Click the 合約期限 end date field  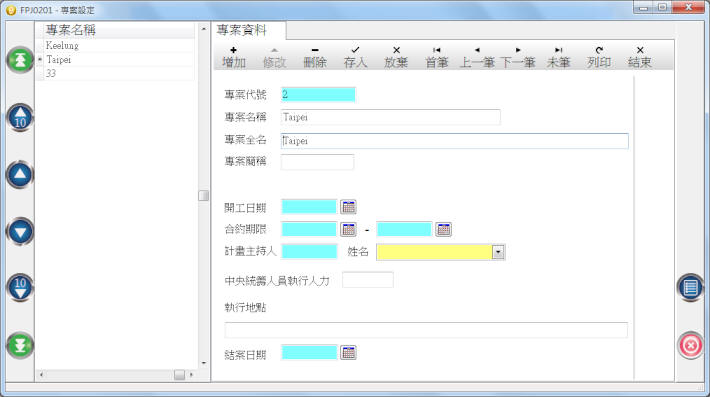[404, 229]
